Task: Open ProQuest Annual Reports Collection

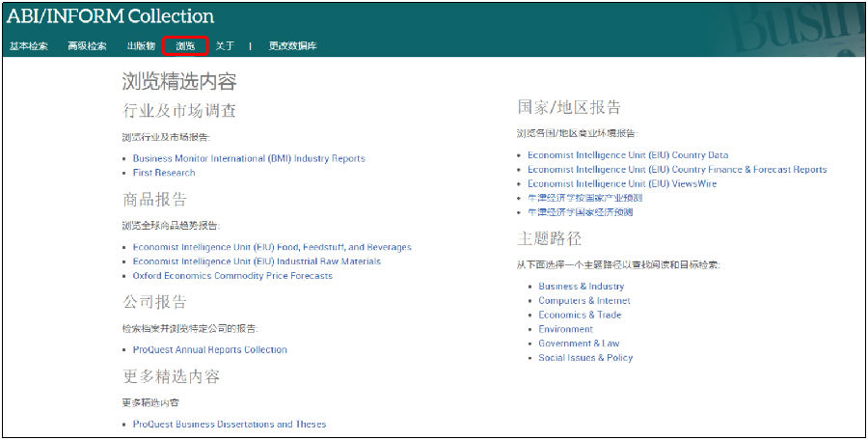Action: coord(210,350)
